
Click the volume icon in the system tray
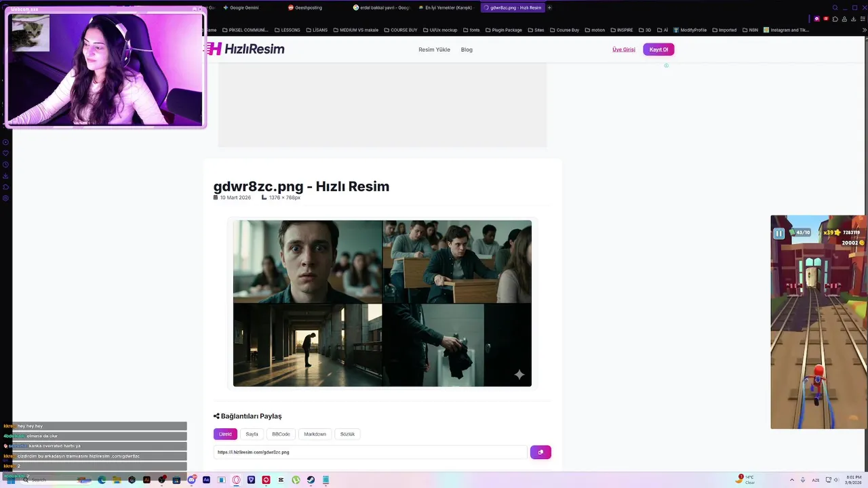(835, 480)
